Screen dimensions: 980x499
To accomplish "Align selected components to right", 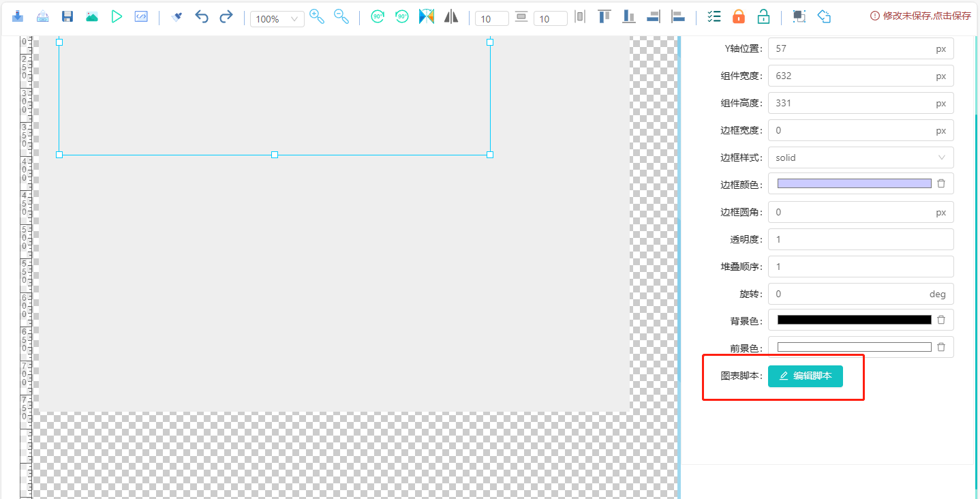I will pyautogui.click(x=654, y=16).
